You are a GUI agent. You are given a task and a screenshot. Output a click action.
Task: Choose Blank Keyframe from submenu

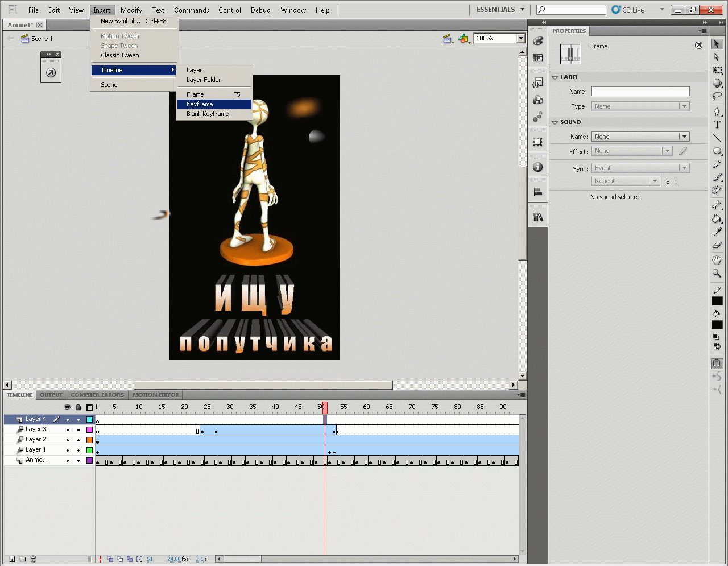pos(214,114)
